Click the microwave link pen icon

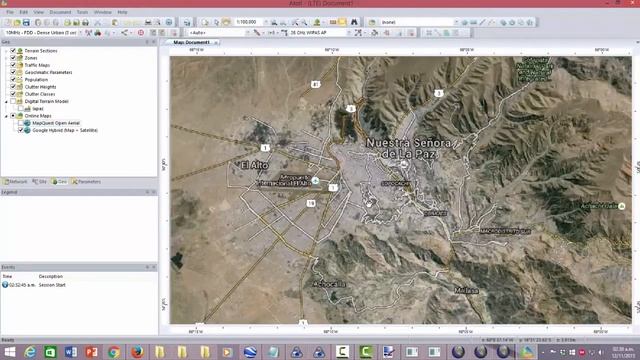(257, 33)
